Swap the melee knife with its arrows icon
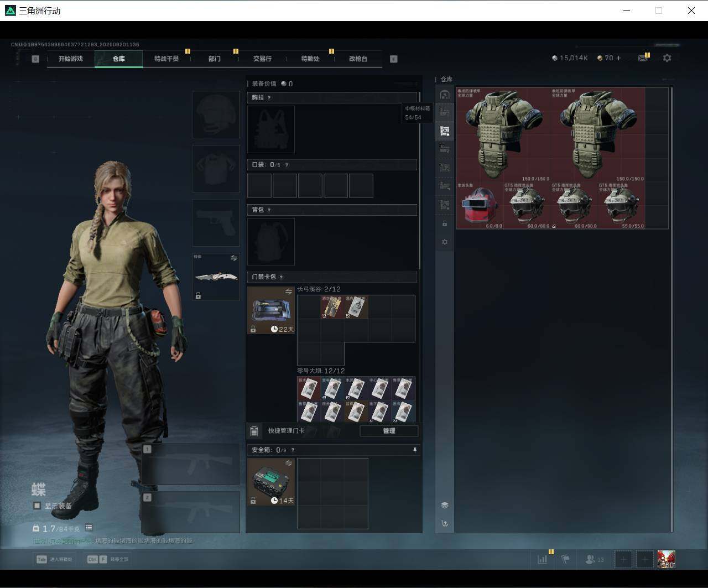The height and width of the screenshot is (588, 708). tap(233, 258)
